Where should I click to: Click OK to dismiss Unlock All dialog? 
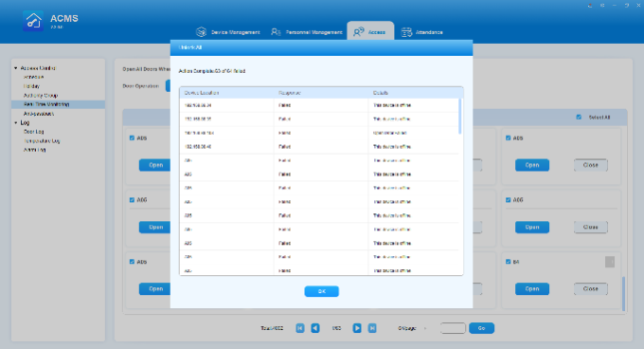(322, 291)
